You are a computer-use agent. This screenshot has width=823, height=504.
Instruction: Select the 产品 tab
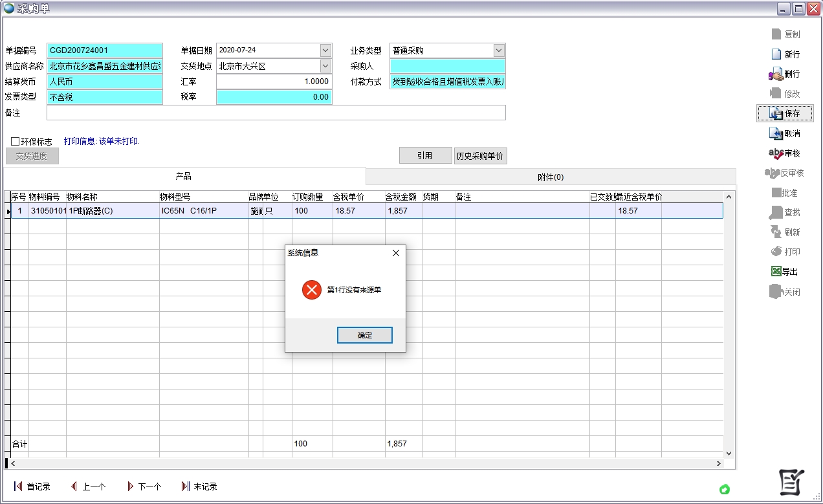pyautogui.click(x=184, y=177)
